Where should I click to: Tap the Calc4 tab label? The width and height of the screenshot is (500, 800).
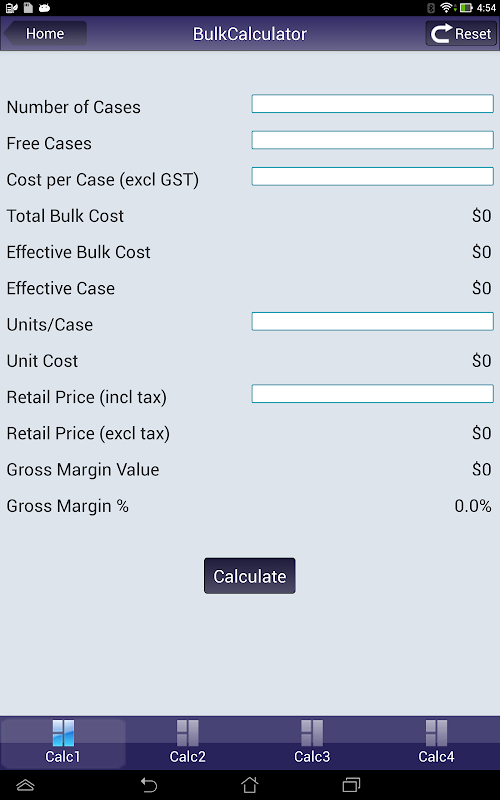tap(436, 756)
